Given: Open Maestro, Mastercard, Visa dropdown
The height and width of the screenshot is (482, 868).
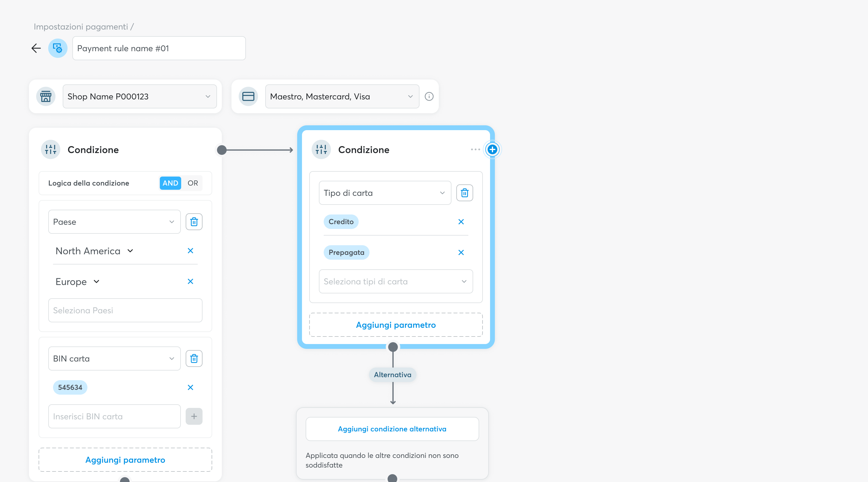Looking at the screenshot, I should (342, 96).
